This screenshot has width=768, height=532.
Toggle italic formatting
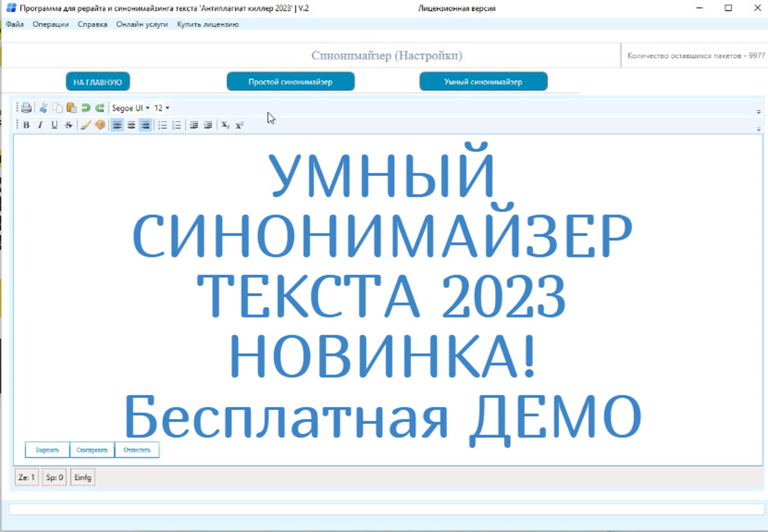pyautogui.click(x=40, y=125)
